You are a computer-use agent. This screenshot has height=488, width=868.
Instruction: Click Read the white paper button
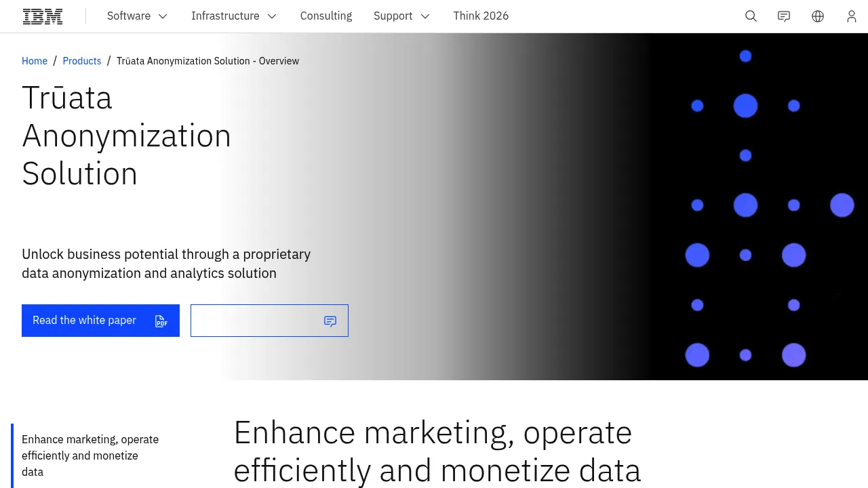tap(100, 321)
